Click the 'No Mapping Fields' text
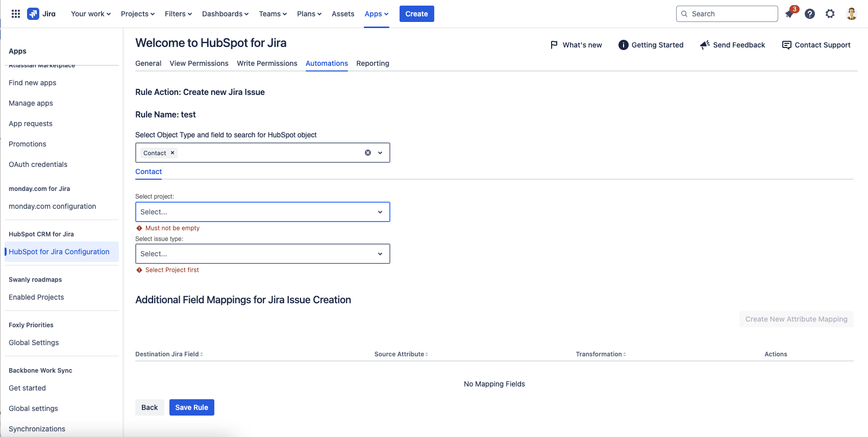Screen dimensions: 868x437 [494, 384]
